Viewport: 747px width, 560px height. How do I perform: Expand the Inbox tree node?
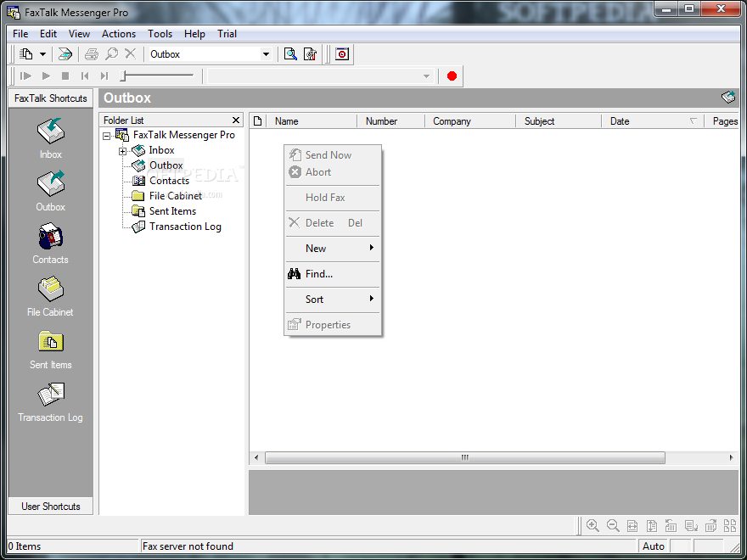click(x=122, y=151)
